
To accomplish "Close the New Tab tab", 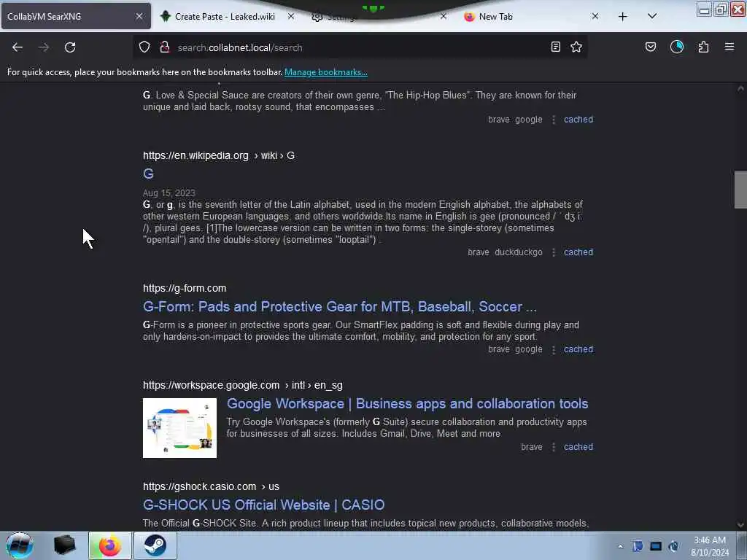I will pos(595,16).
